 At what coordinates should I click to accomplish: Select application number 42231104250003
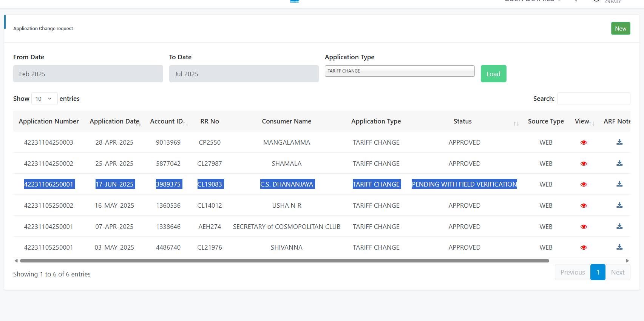49,142
